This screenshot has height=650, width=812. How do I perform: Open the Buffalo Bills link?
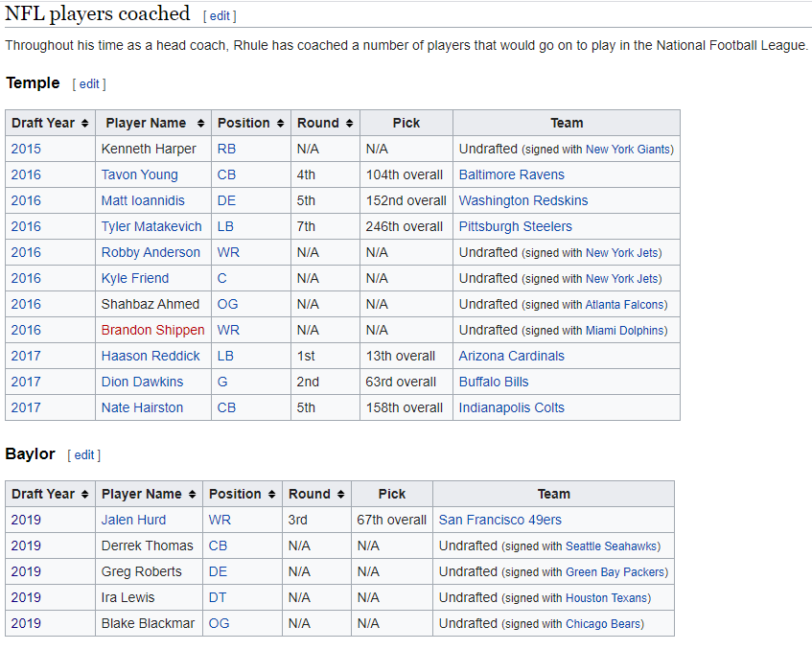(494, 383)
